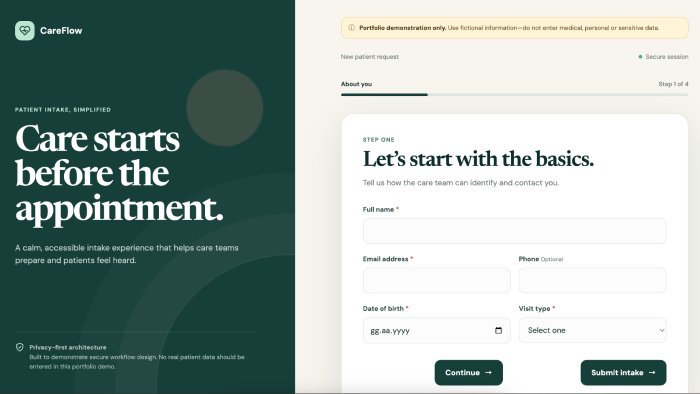The image size is (700, 394).
Task: Open the Visit type dropdown
Action: coord(592,330)
